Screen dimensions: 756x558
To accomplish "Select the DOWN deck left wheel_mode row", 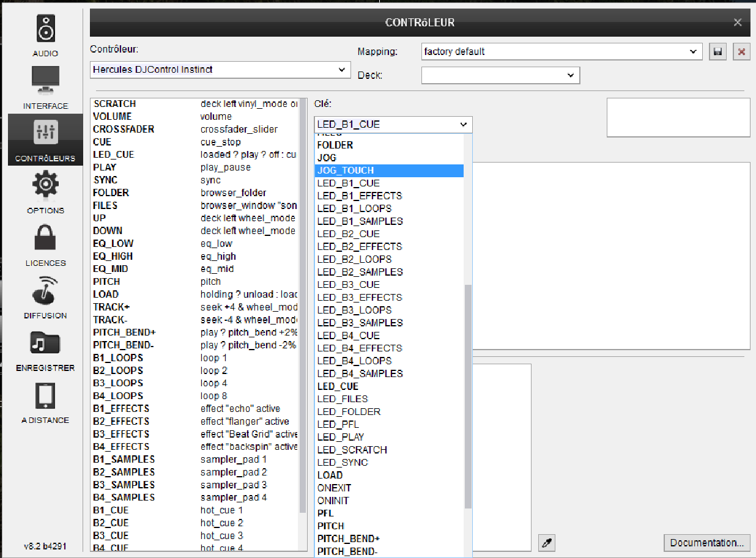I will pyautogui.click(x=195, y=231).
